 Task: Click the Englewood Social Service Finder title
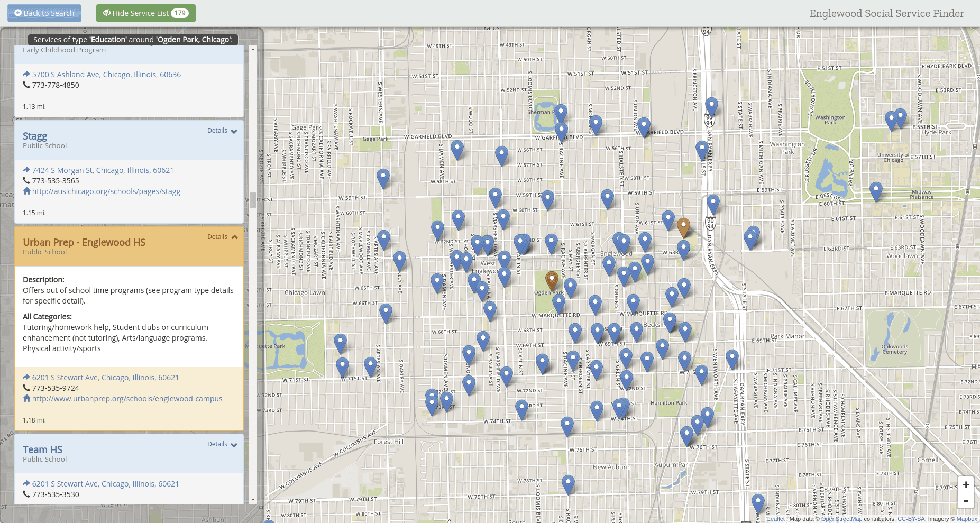pos(887,13)
